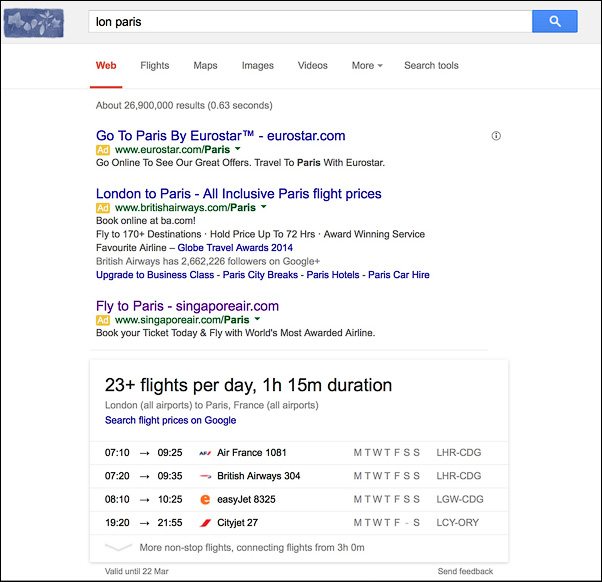
Task: Click the British Airways airline logo
Action: (x=205, y=476)
